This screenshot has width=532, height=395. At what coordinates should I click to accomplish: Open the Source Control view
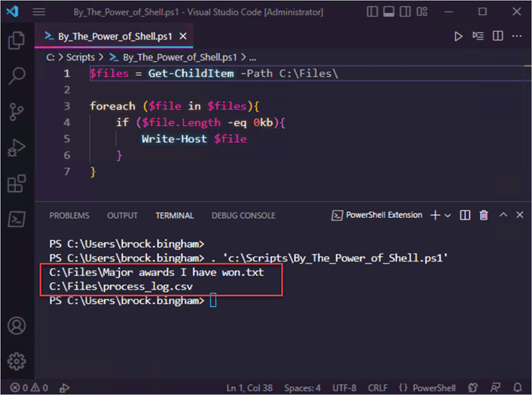click(16, 112)
